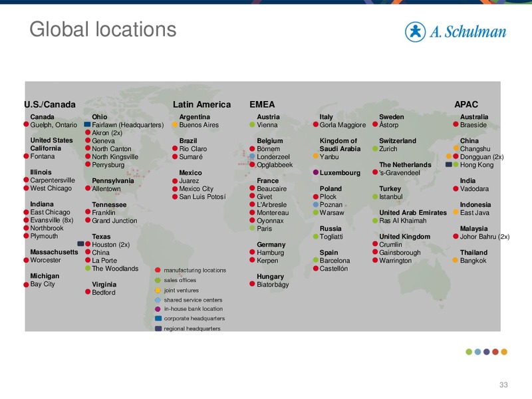Click the orange dot next to Yanbu

pos(315,156)
